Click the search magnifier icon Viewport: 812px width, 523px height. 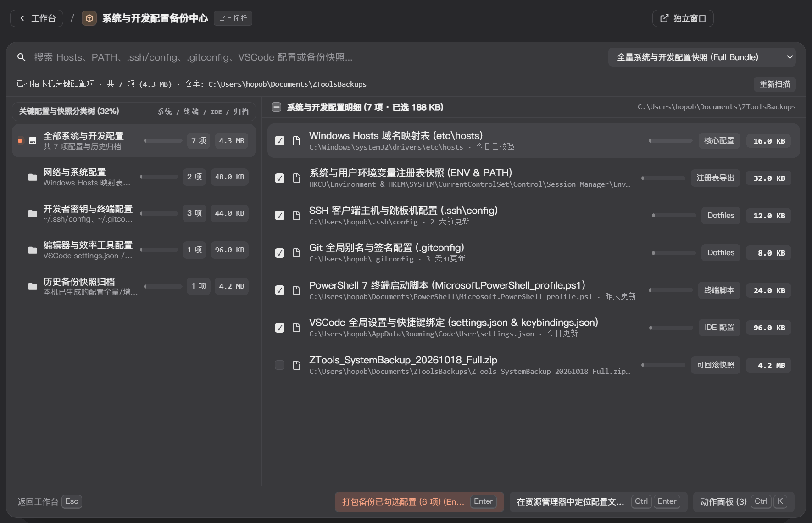[x=21, y=57]
